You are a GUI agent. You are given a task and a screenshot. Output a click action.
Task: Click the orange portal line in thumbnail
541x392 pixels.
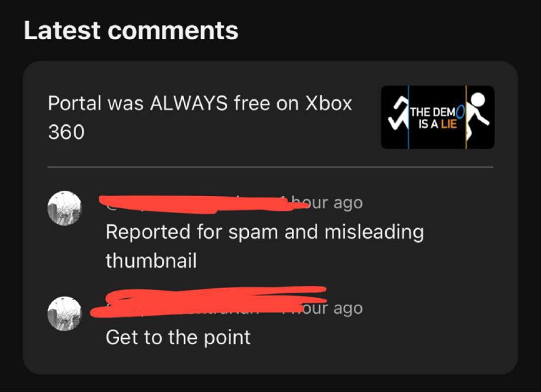tap(466, 117)
